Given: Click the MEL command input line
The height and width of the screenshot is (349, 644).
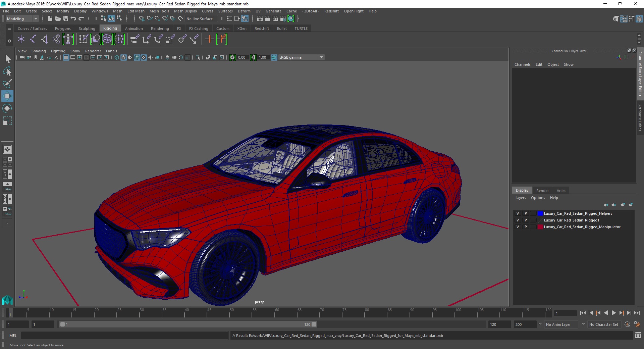Looking at the screenshot, I should coord(125,336).
